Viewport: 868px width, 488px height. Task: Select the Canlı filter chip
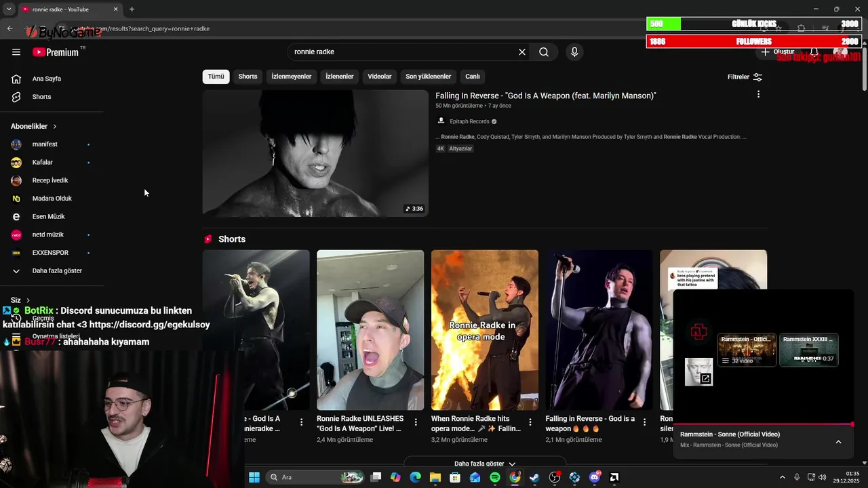pos(473,77)
